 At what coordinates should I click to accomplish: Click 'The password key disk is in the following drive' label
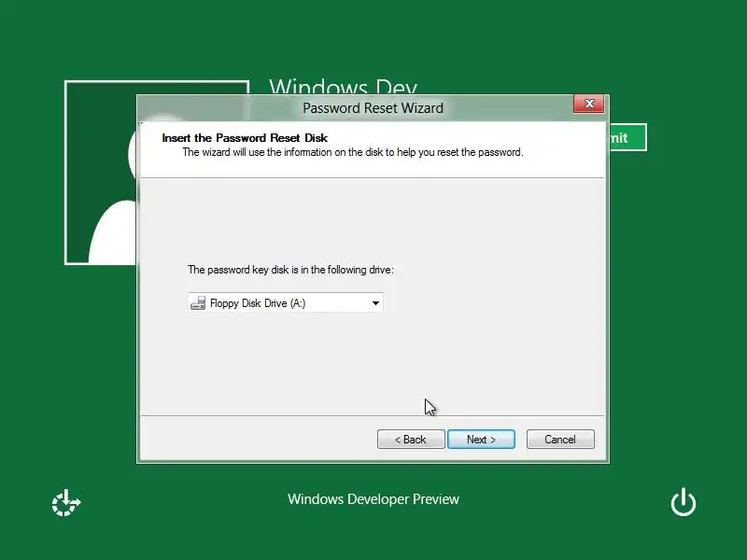click(x=290, y=270)
